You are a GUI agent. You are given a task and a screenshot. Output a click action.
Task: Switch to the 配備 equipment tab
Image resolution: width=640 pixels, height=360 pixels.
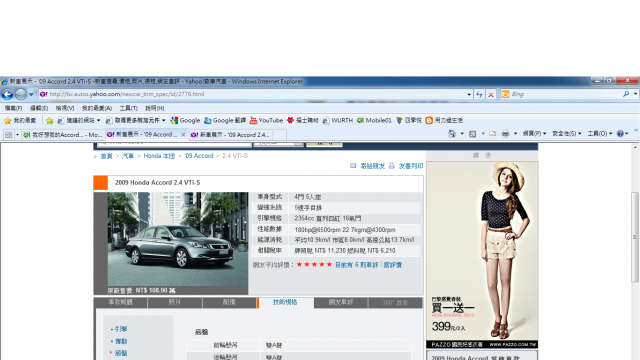pyautogui.click(x=229, y=302)
